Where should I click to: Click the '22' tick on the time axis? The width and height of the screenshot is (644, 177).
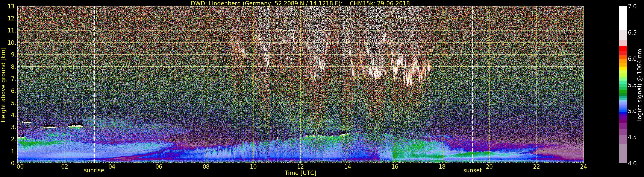pyautogui.click(x=536, y=167)
